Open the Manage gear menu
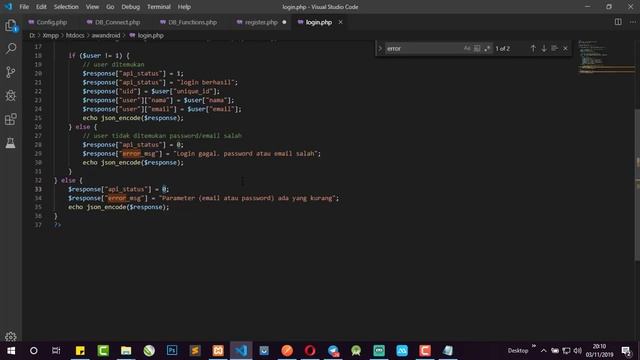 click(x=11, y=336)
